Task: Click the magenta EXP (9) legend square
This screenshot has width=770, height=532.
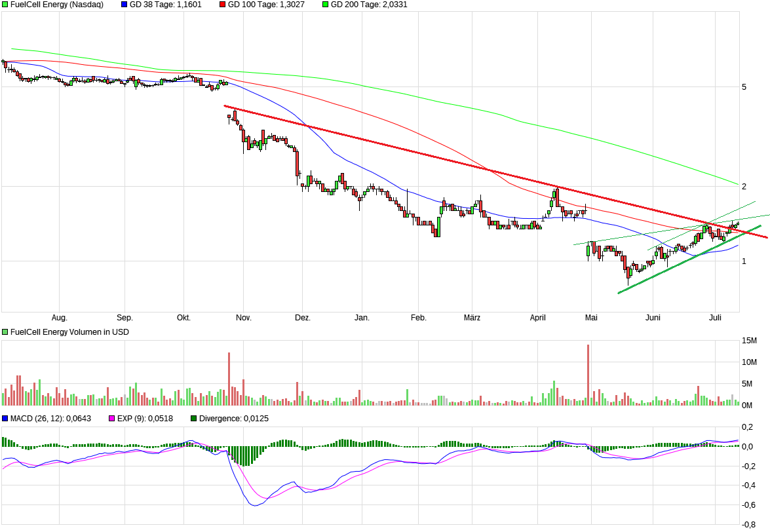Action: pyautogui.click(x=112, y=417)
